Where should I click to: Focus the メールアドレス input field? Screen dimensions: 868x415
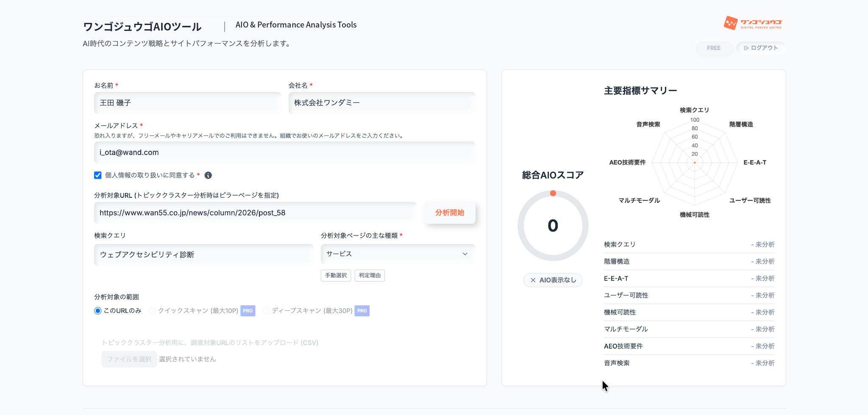point(285,152)
